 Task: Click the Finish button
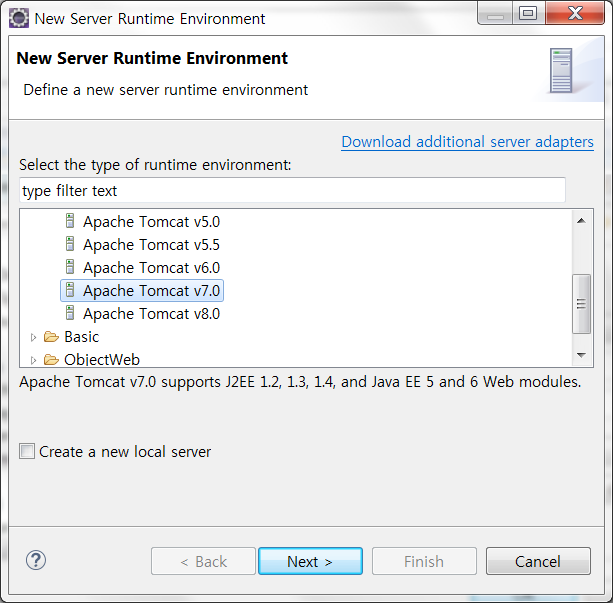pyautogui.click(x=424, y=561)
